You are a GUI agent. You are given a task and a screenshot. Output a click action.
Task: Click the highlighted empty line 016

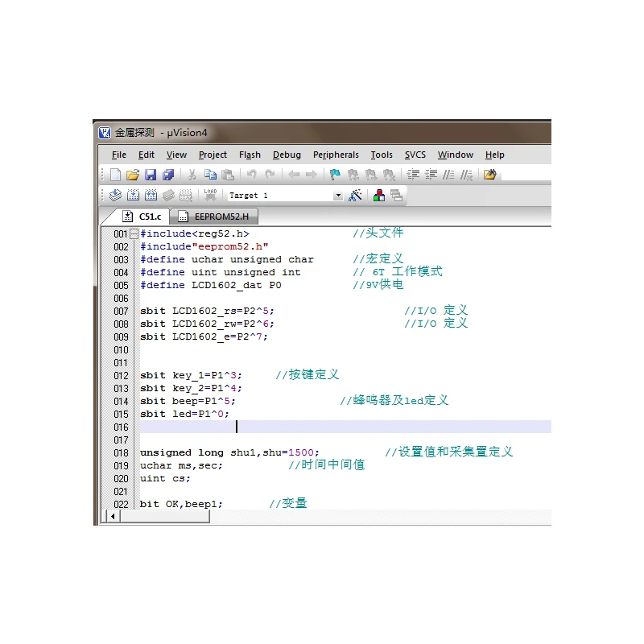click(x=345, y=427)
